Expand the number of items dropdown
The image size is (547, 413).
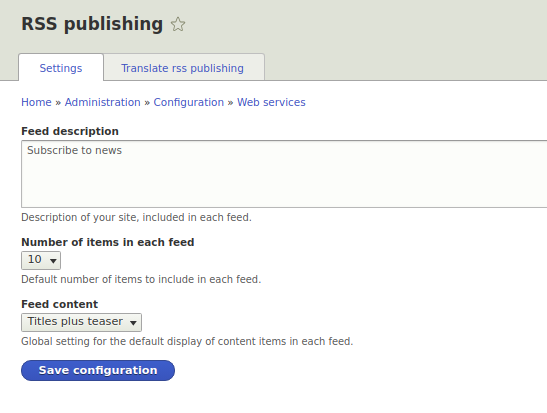pos(41,260)
